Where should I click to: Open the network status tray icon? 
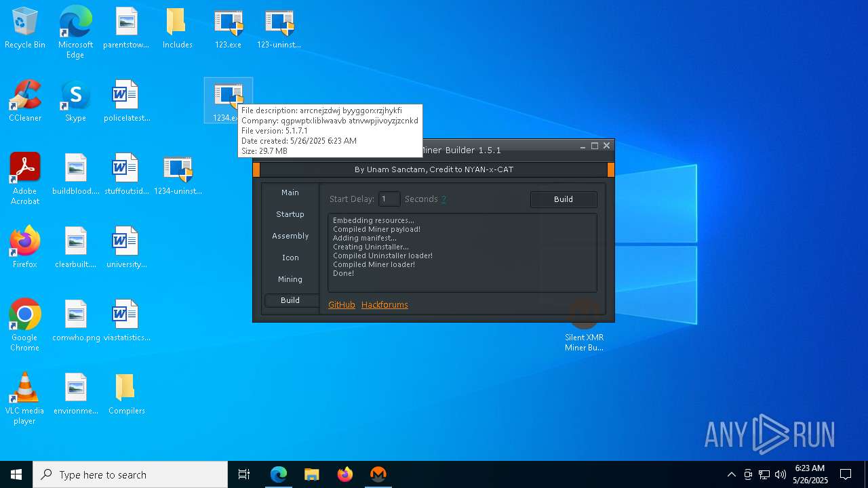tap(764, 474)
